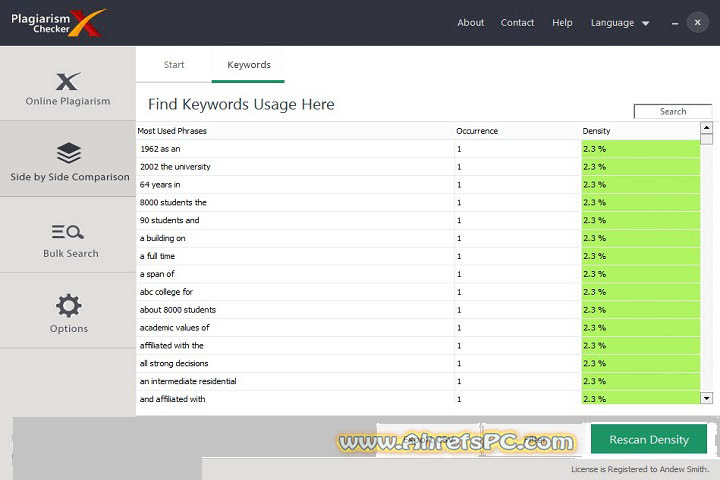This screenshot has height=480, width=720.
Task: Click the occurrence value for '64 years in'
Action: (x=459, y=185)
